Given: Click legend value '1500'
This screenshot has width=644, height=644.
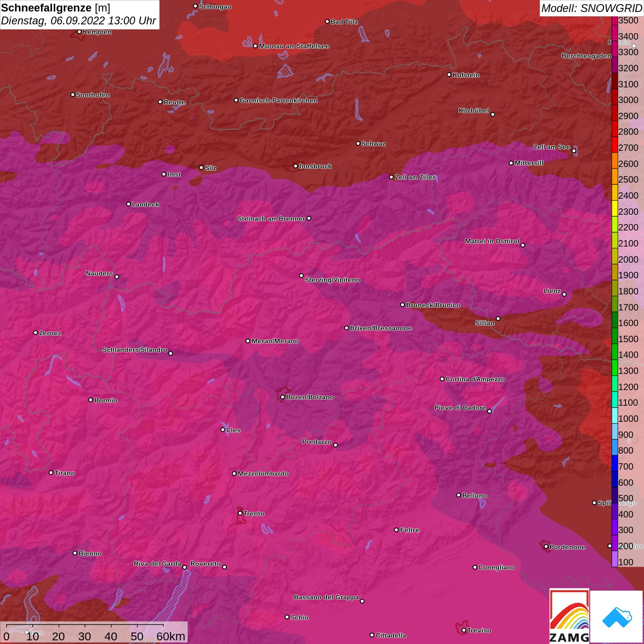Looking at the screenshot, I should 628,339.
